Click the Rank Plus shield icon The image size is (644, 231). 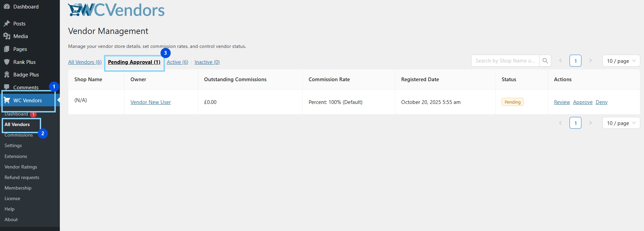(x=7, y=62)
